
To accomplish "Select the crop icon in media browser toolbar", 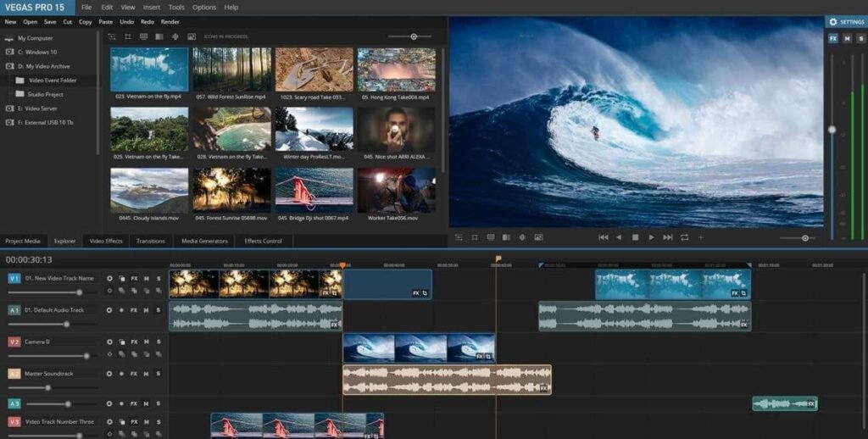I will (x=127, y=36).
